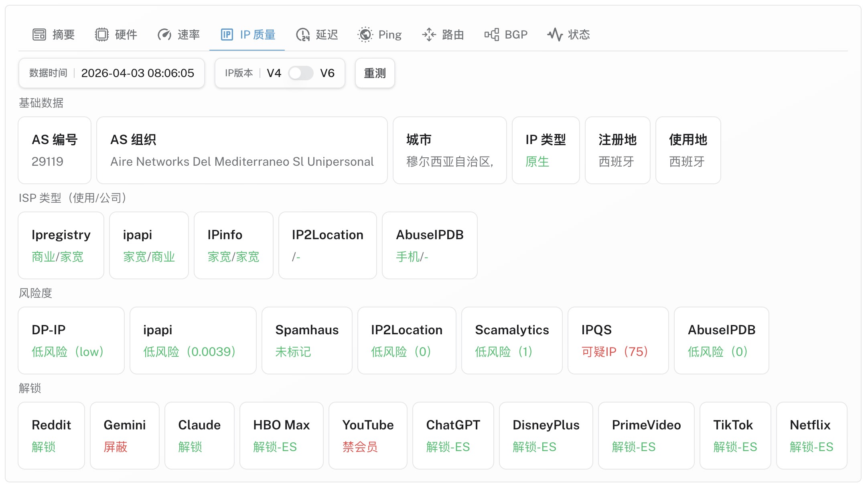Select the V6 label
The image size is (868, 488).
pyautogui.click(x=327, y=73)
